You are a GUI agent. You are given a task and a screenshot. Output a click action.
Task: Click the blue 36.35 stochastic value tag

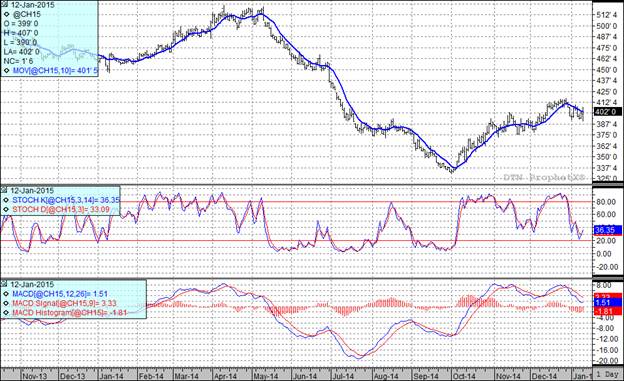coord(607,230)
